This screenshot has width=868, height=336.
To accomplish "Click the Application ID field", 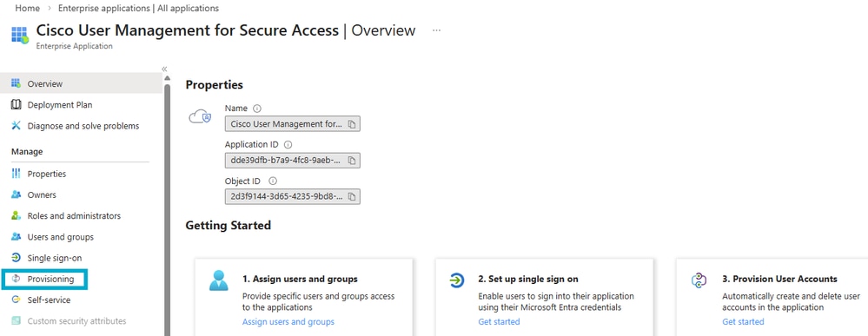I will tap(292, 161).
